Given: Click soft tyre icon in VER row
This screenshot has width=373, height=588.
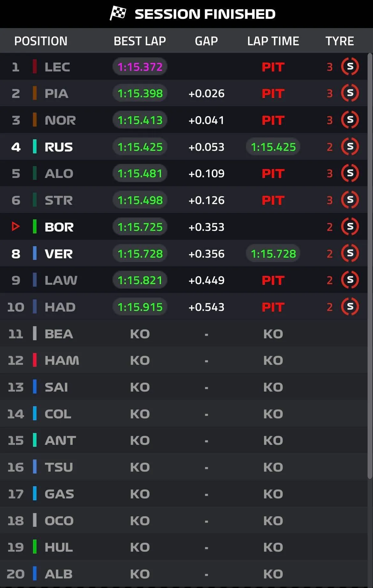Looking at the screenshot, I should [x=350, y=254].
